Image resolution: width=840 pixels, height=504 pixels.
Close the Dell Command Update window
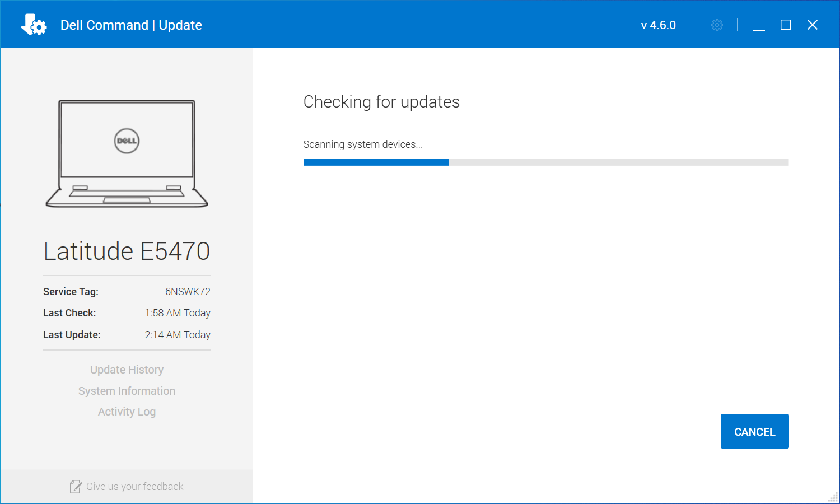[x=813, y=25]
